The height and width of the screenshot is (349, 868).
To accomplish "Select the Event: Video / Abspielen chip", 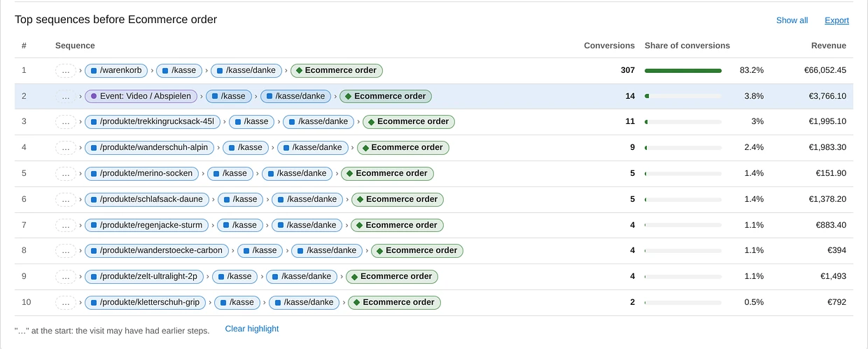I will [x=141, y=96].
